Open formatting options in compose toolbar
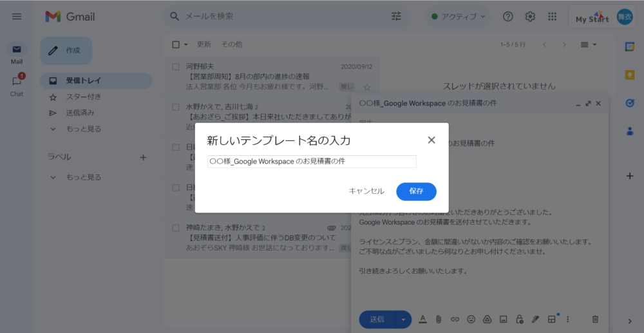The width and height of the screenshot is (644, 333). pos(423,319)
